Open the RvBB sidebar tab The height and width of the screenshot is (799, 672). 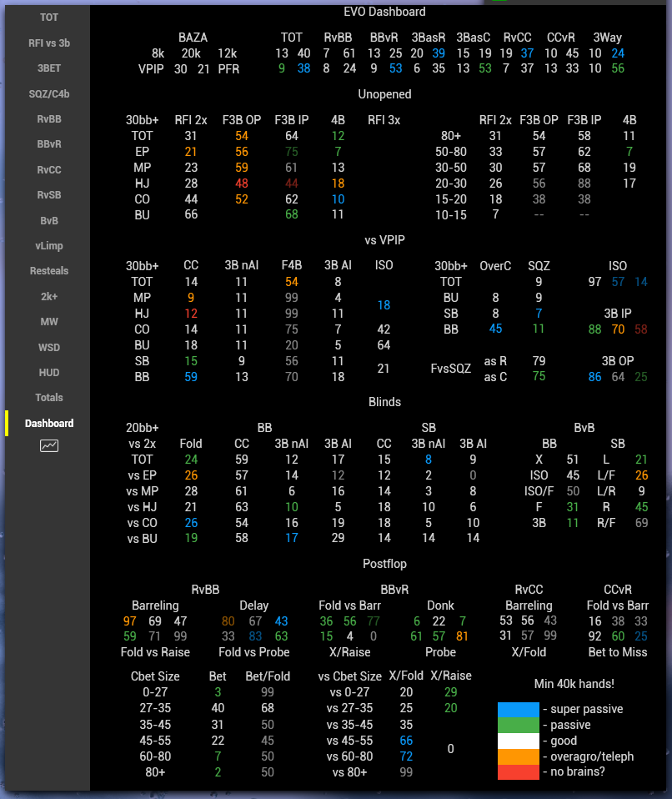pyautogui.click(x=49, y=119)
